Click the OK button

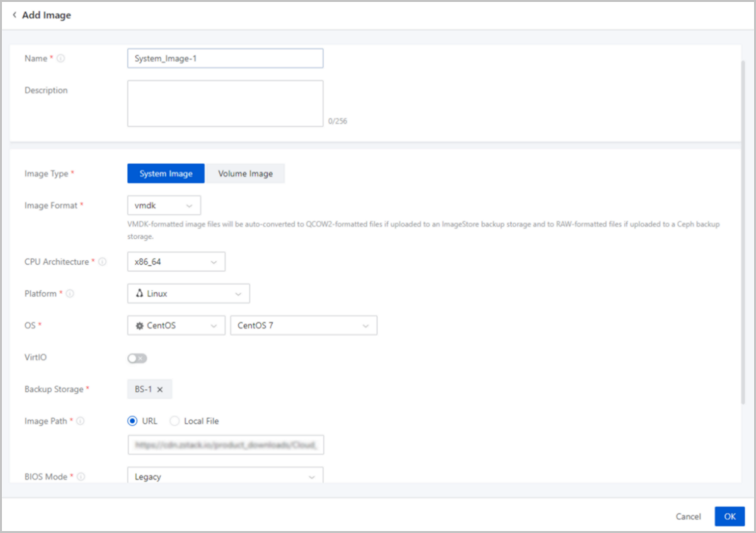tap(730, 517)
